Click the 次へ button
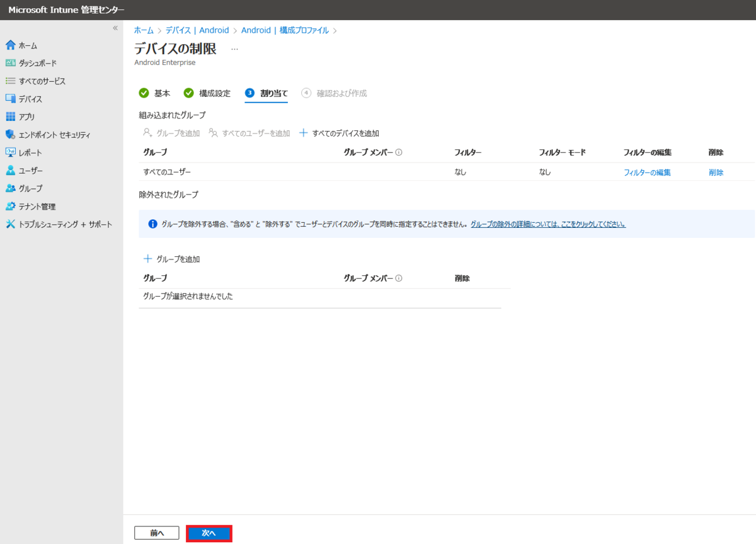 (x=209, y=532)
